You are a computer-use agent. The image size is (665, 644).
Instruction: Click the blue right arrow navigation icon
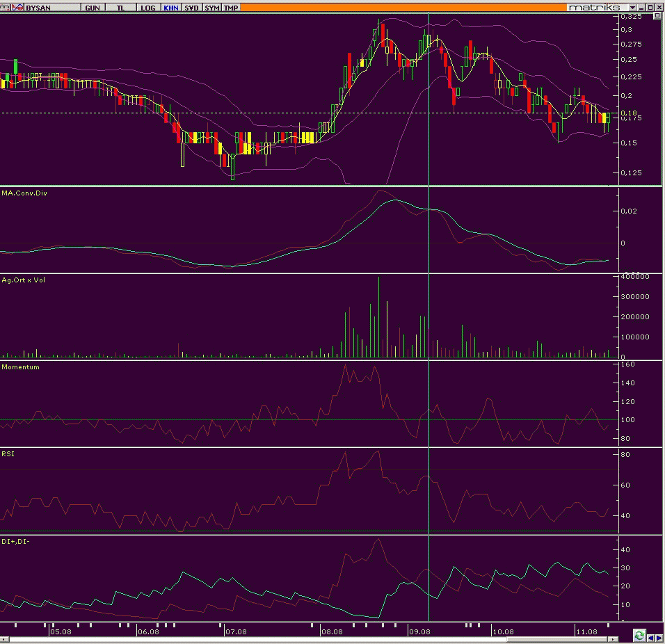(659, 638)
